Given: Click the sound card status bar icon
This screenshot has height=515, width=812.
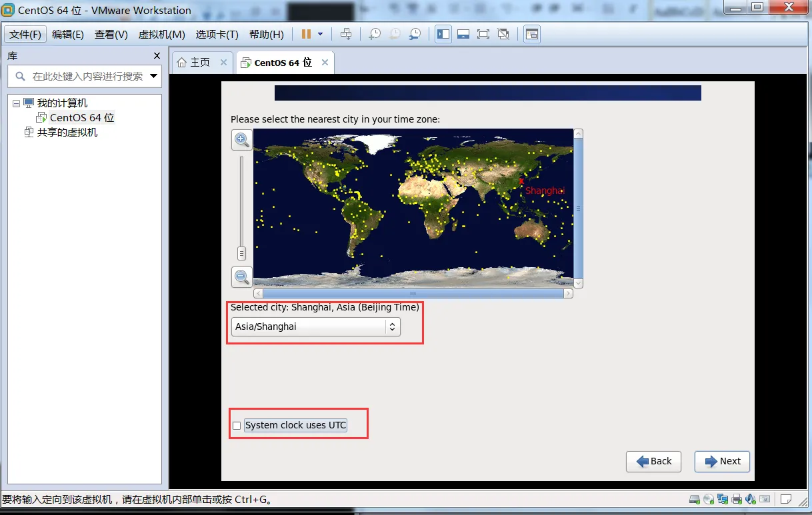Looking at the screenshot, I should [751, 499].
